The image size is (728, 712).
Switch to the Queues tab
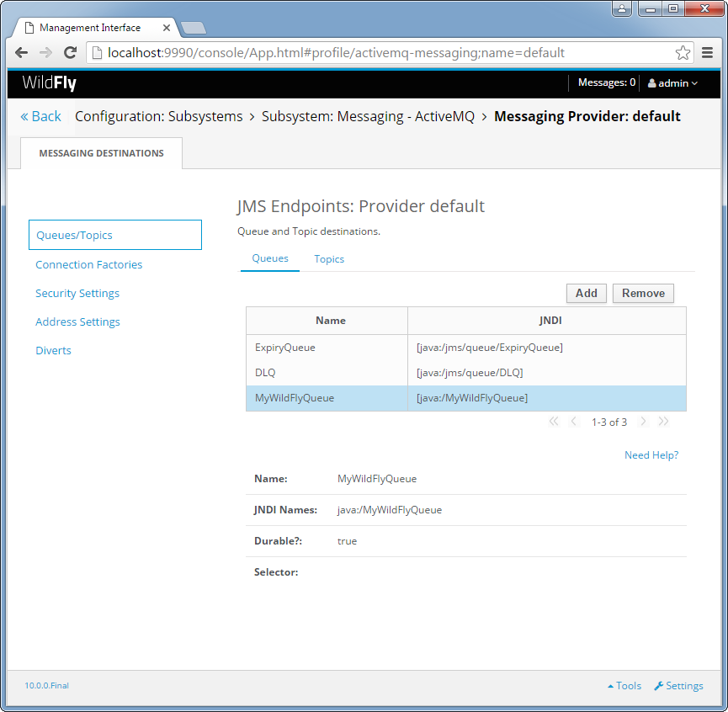click(270, 258)
